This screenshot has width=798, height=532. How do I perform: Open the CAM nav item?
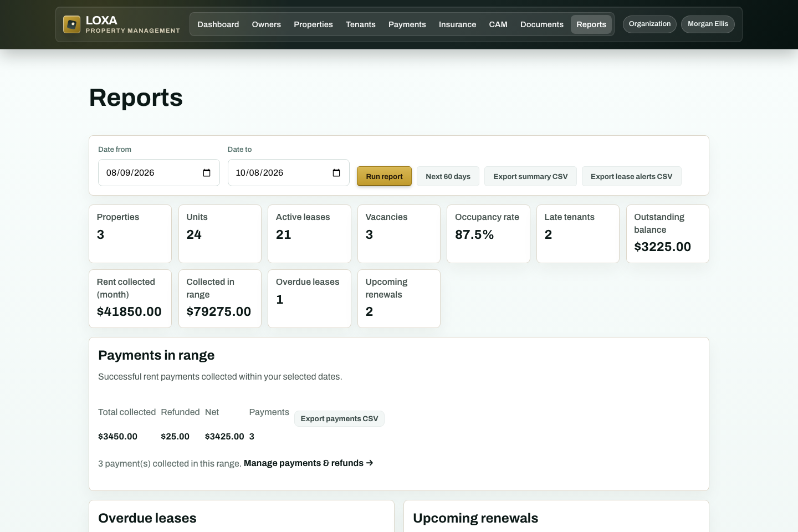coord(498,24)
